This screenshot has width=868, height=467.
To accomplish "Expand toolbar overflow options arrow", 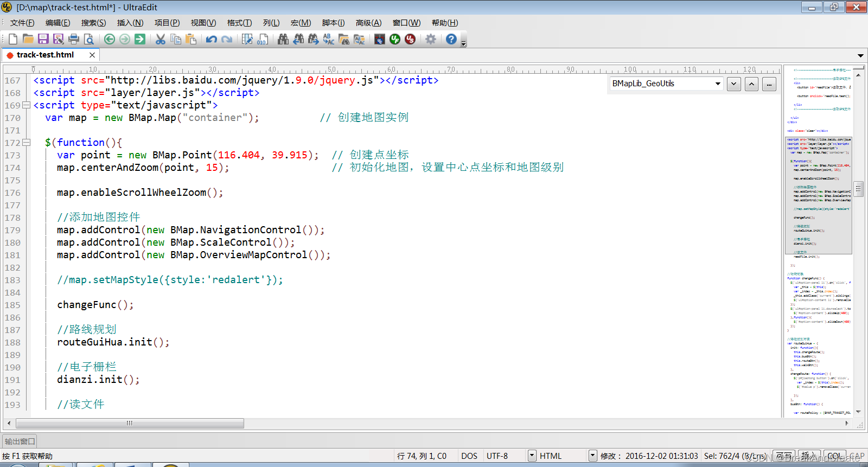I will tap(463, 42).
